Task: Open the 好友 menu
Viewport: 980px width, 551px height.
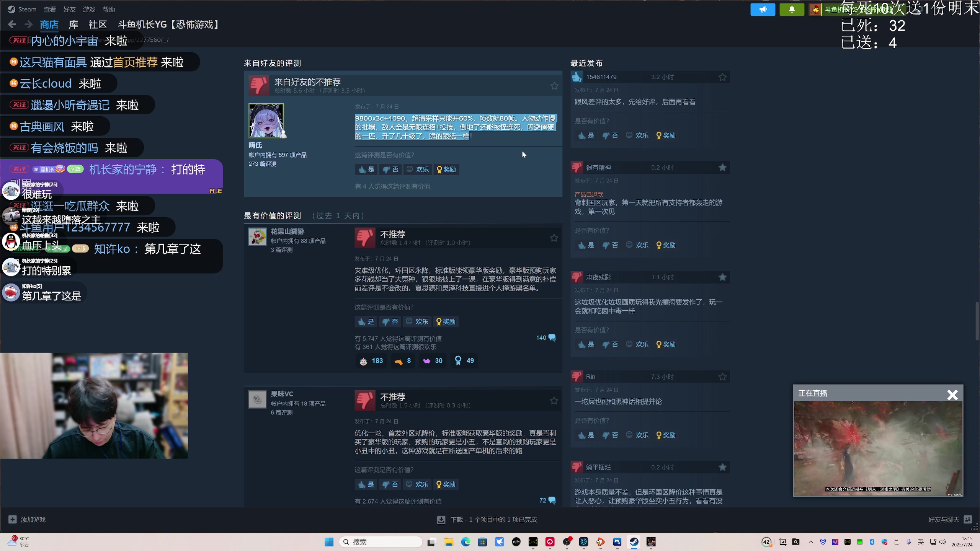Action: pos(69,9)
